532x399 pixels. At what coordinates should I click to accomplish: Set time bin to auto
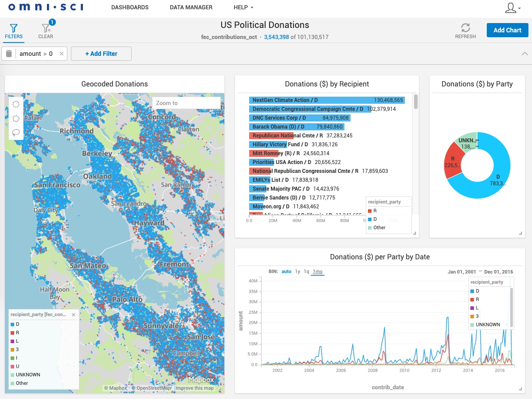point(286,271)
